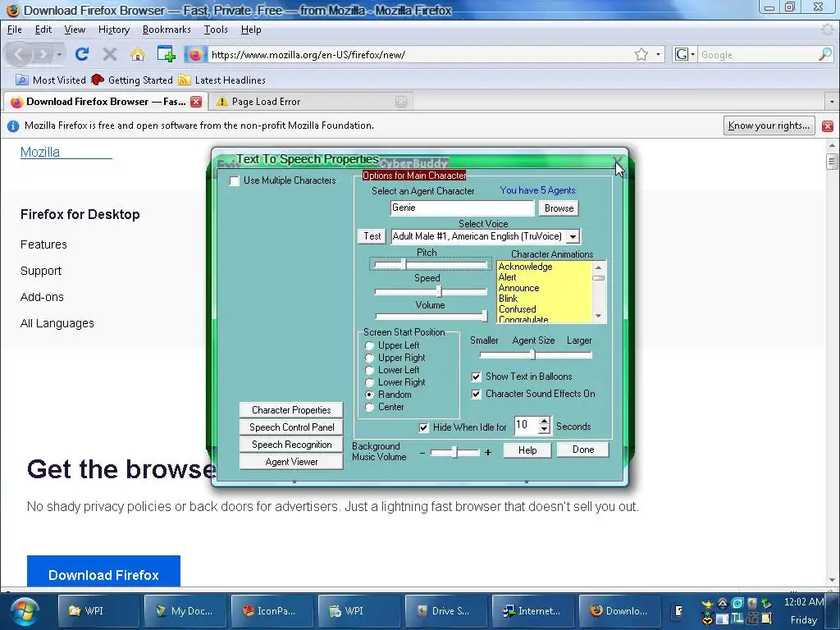Open Character Properties
840x630 pixels.
(291, 410)
